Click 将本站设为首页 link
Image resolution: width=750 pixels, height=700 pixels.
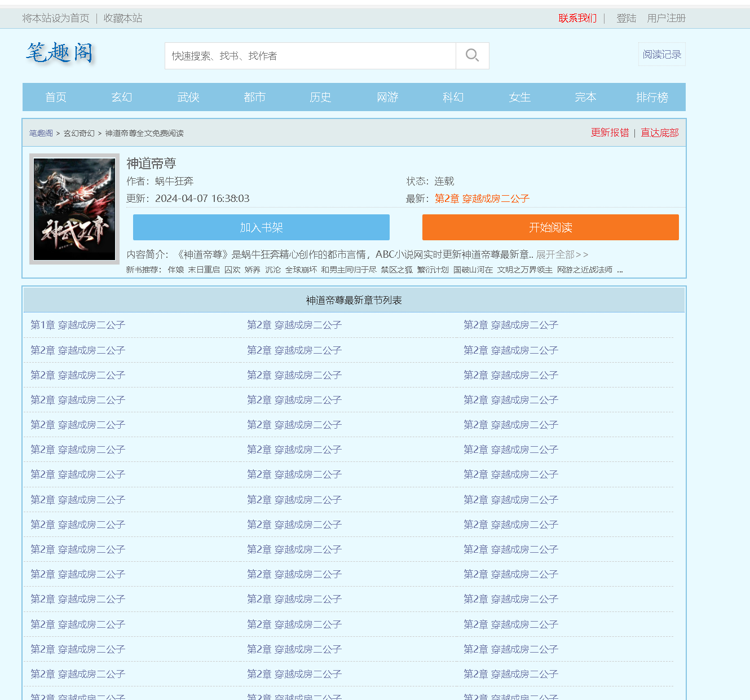click(56, 18)
